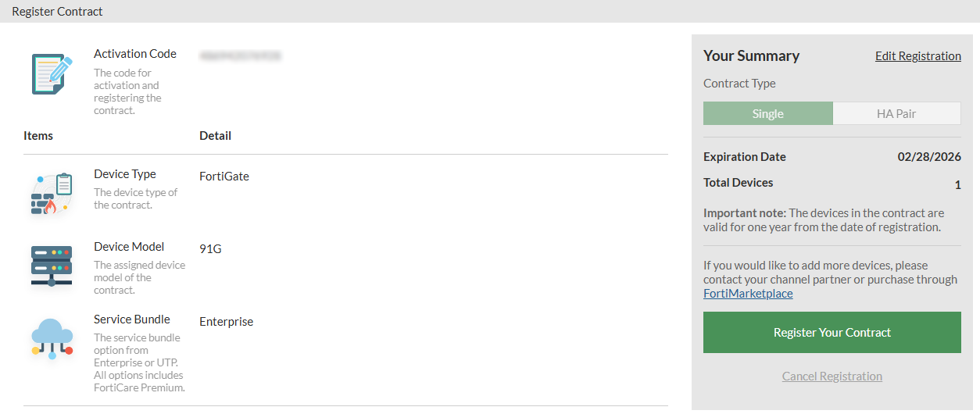Click the blurred activation code value
The width and height of the screenshot is (980, 414).
click(240, 56)
